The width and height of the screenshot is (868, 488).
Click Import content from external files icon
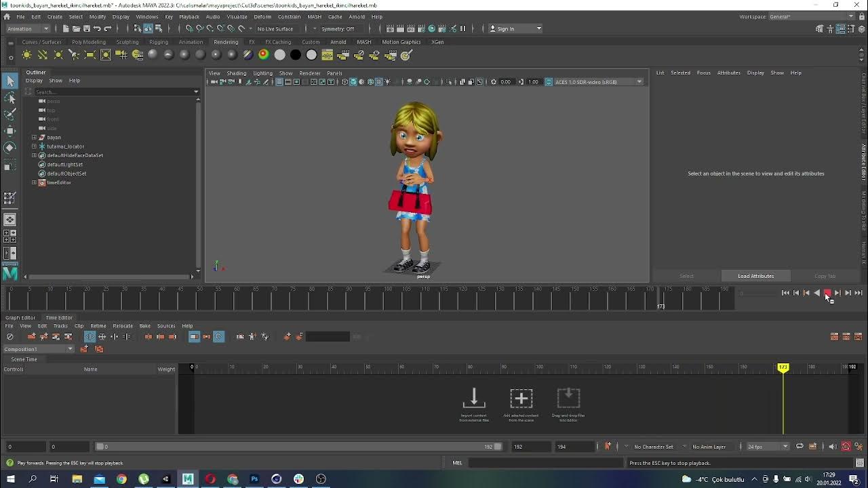click(x=474, y=398)
